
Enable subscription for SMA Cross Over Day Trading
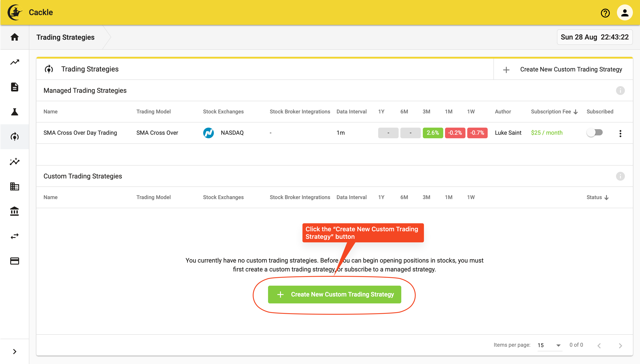(595, 132)
